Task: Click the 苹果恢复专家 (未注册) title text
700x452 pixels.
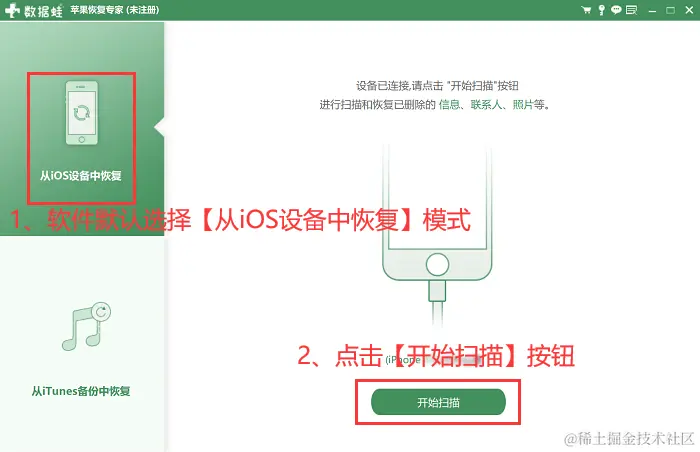Action: 115,10
